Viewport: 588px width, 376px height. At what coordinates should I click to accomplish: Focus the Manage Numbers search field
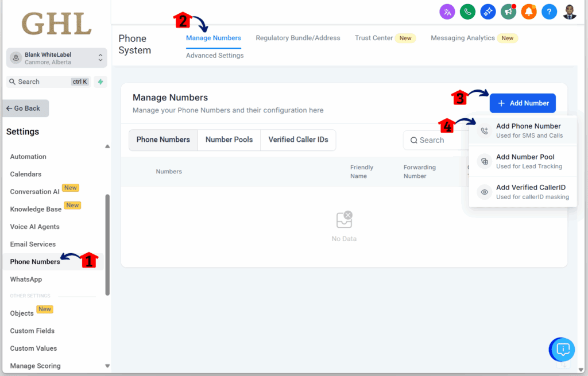436,140
